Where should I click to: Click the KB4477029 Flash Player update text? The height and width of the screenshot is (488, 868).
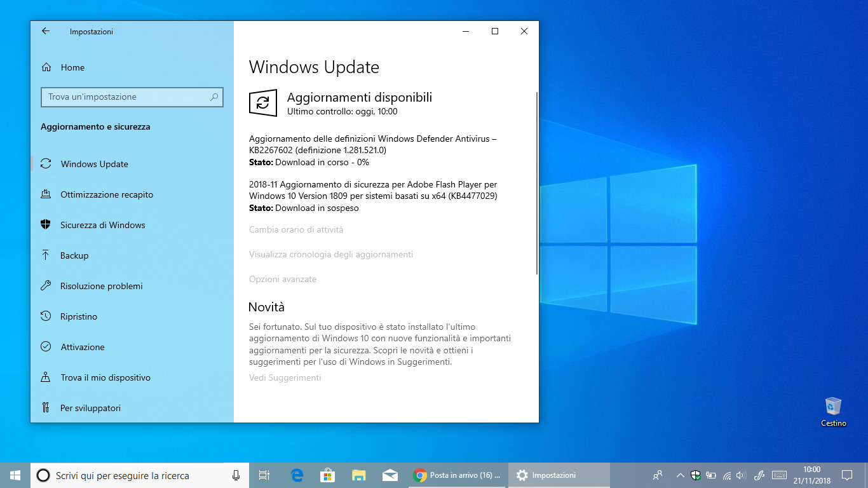pyautogui.click(x=373, y=190)
